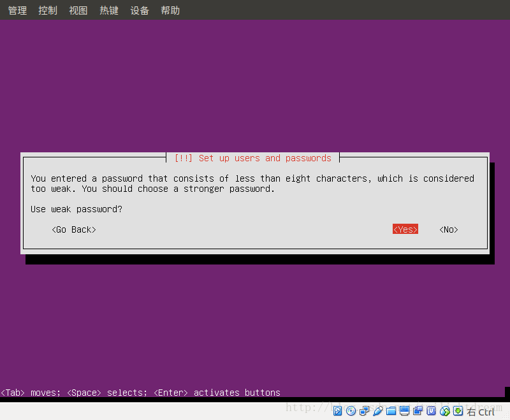Click the 右 Ctrl host key indicator

(479, 412)
